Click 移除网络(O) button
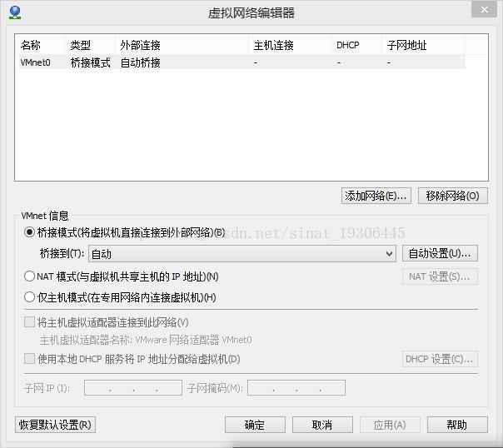The height and width of the screenshot is (448, 503). tap(453, 196)
